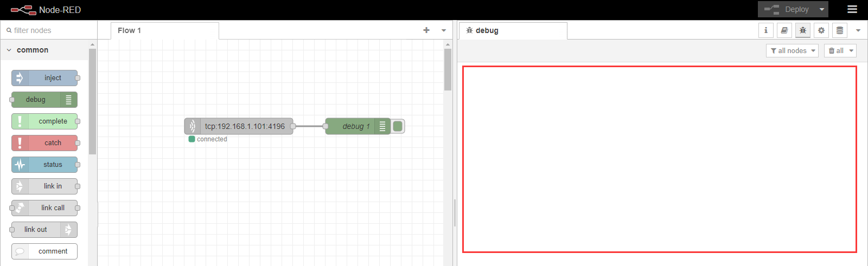
Task: Open the context data database icon
Action: pos(840,30)
